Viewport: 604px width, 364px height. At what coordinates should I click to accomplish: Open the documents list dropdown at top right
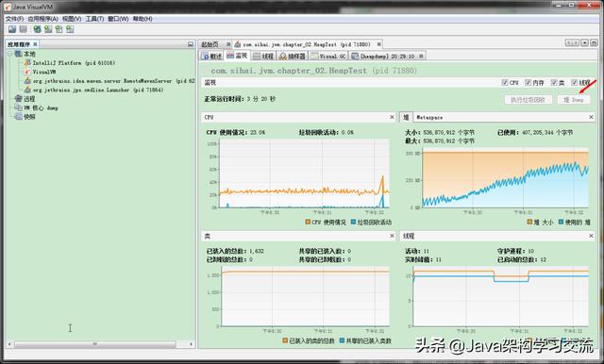[585, 43]
